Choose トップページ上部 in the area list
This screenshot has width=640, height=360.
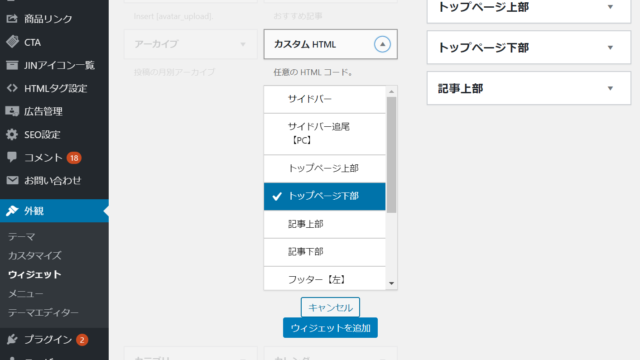point(324,168)
